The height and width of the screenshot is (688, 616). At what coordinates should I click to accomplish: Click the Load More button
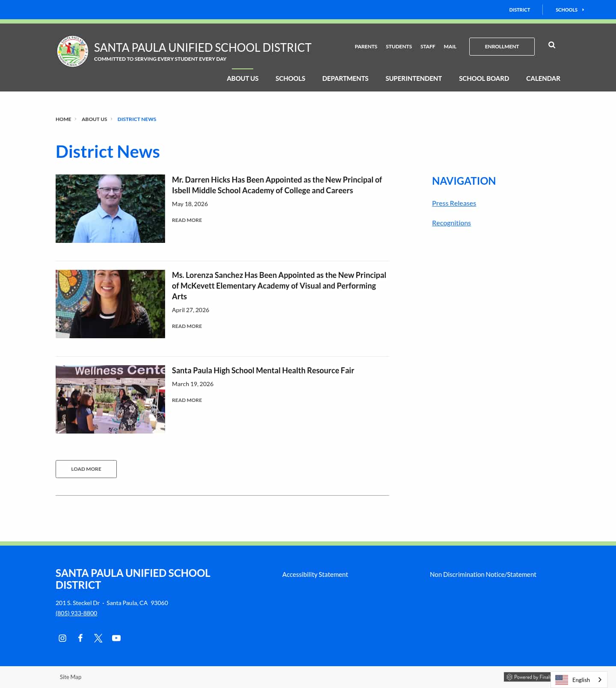[x=86, y=469]
